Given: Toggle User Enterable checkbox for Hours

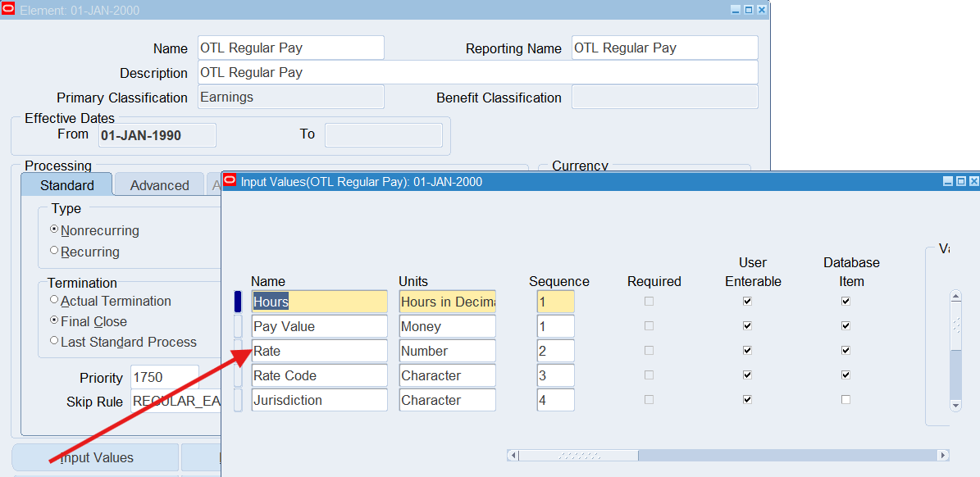Looking at the screenshot, I should pyautogui.click(x=747, y=302).
